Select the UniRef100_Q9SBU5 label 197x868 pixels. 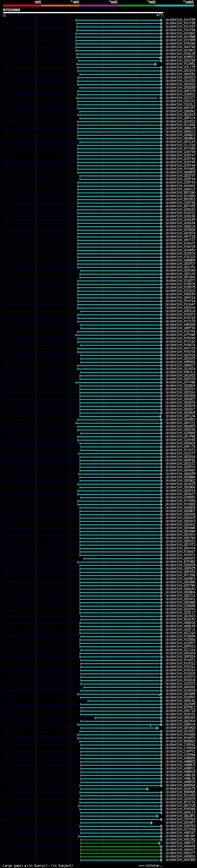180,413
